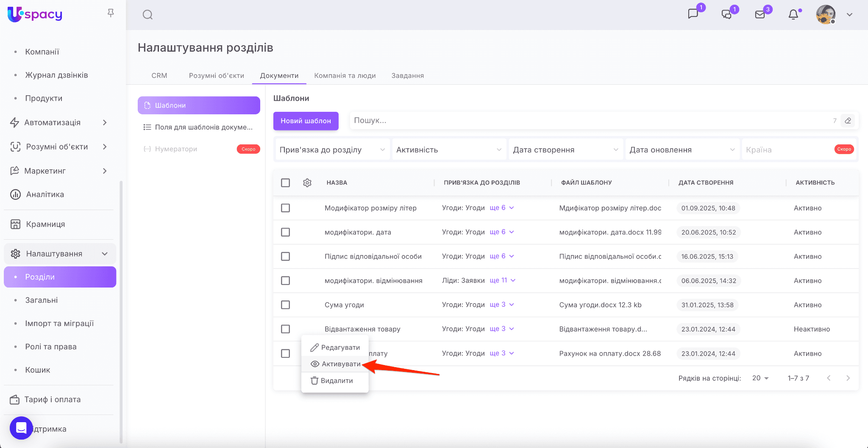Viewport: 868px width, 448px height.
Task: Click the table column settings gear icon
Action: tap(307, 183)
